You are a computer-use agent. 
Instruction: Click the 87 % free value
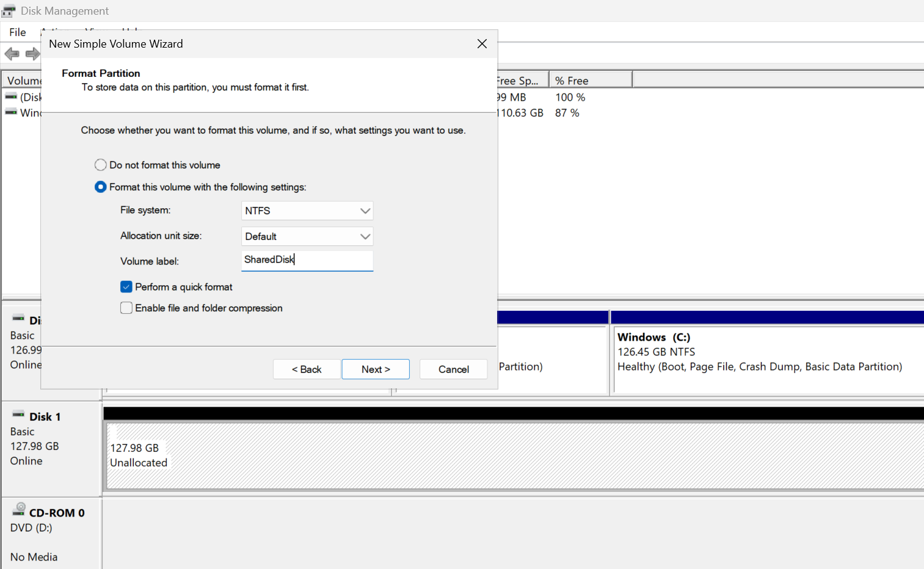click(567, 113)
